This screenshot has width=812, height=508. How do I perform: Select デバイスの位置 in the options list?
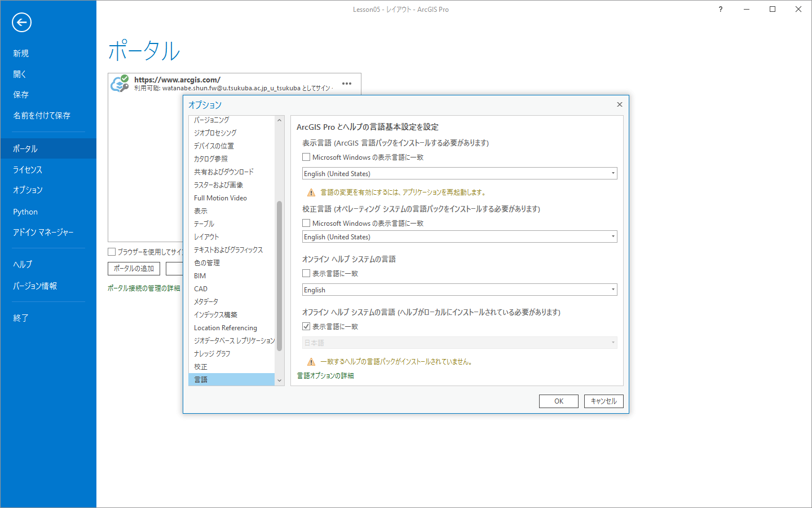232,146
